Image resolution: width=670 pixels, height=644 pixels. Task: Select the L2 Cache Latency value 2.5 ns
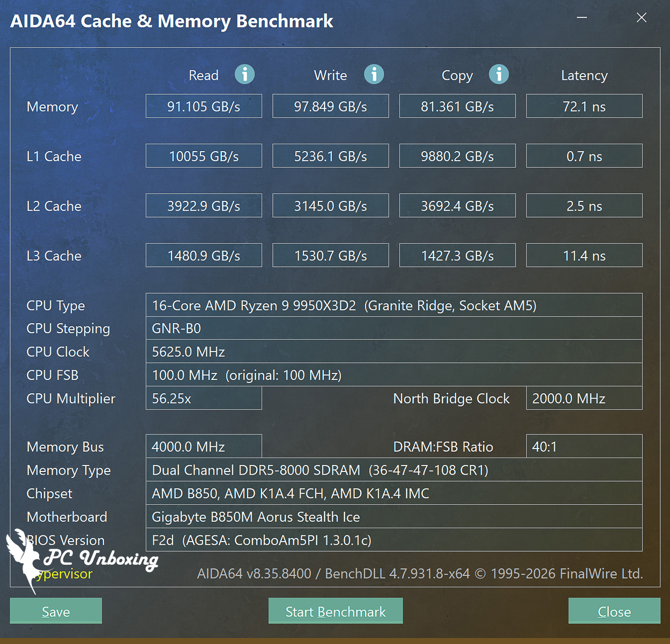tap(584, 206)
